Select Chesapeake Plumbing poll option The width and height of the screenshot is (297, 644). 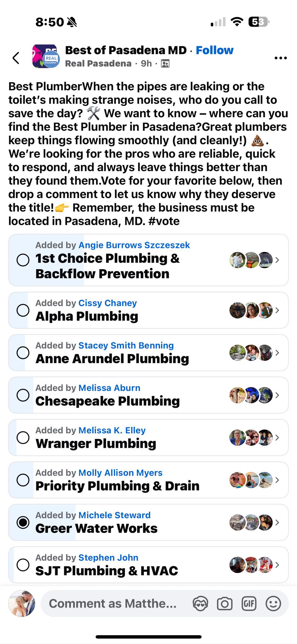(148, 395)
